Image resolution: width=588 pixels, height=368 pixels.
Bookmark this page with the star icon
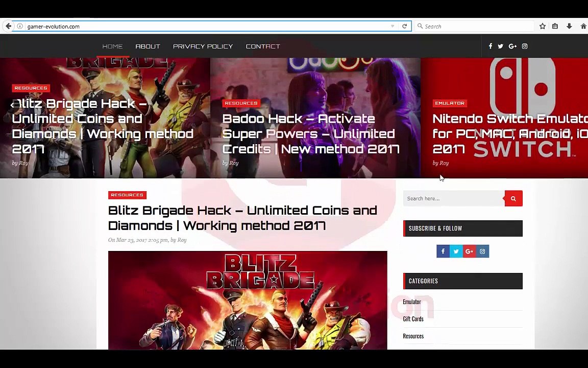(542, 26)
